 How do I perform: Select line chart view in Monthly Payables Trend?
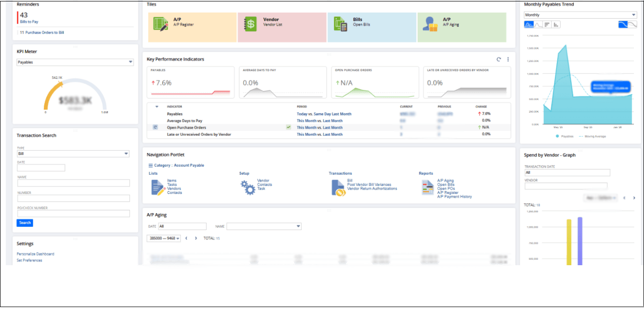click(538, 25)
